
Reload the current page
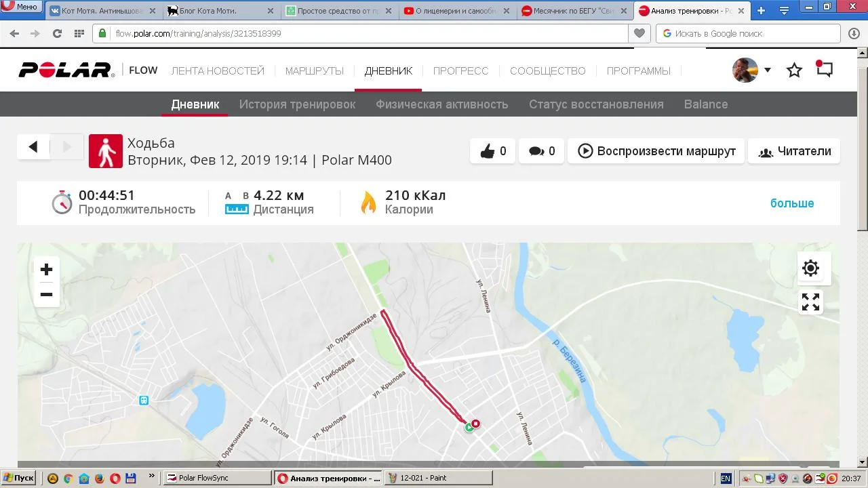pos(57,33)
